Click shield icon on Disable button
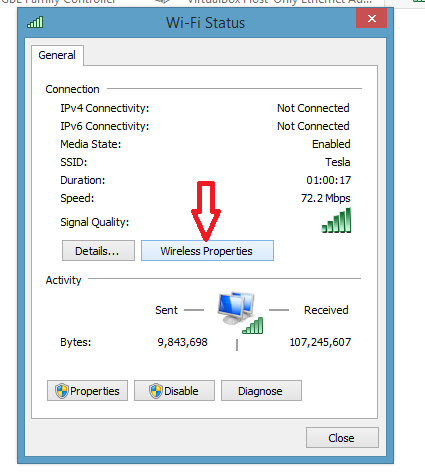 [x=156, y=391]
